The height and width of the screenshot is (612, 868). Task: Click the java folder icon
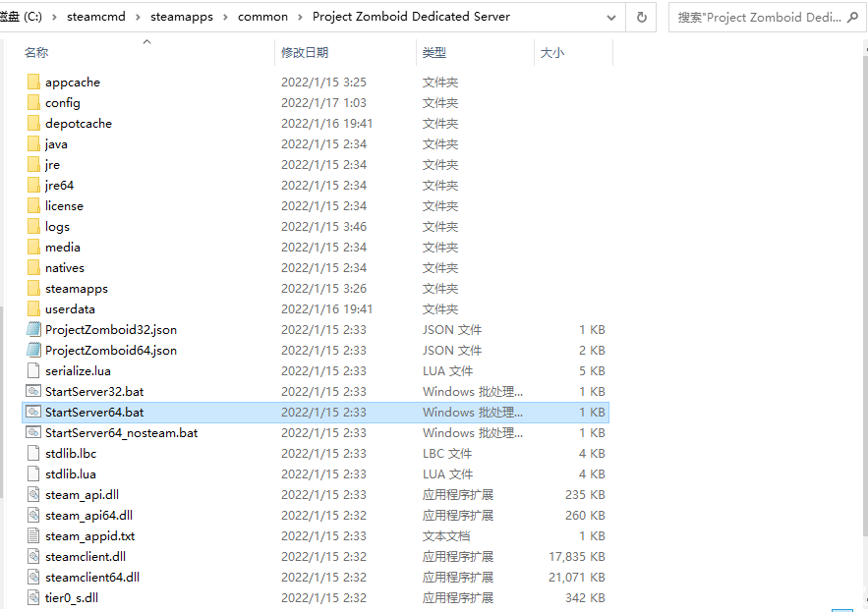pyautogui.click(x=33, y=143)
